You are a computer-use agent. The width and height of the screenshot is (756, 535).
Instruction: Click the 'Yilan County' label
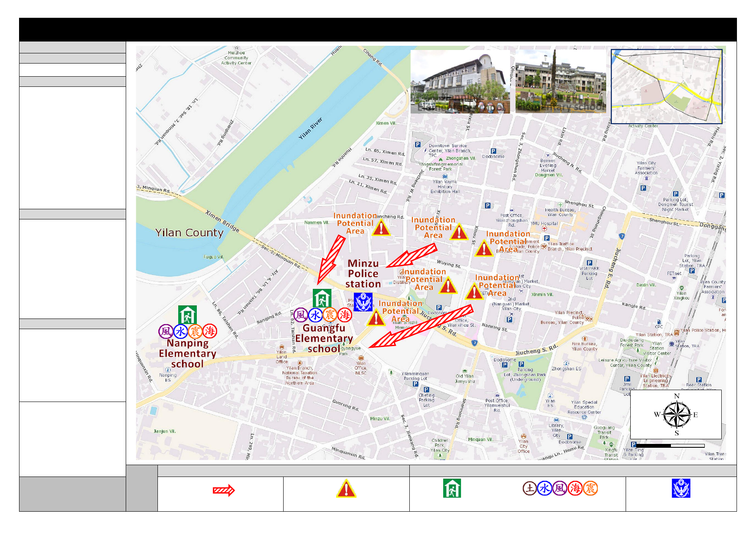click(189, 233)
